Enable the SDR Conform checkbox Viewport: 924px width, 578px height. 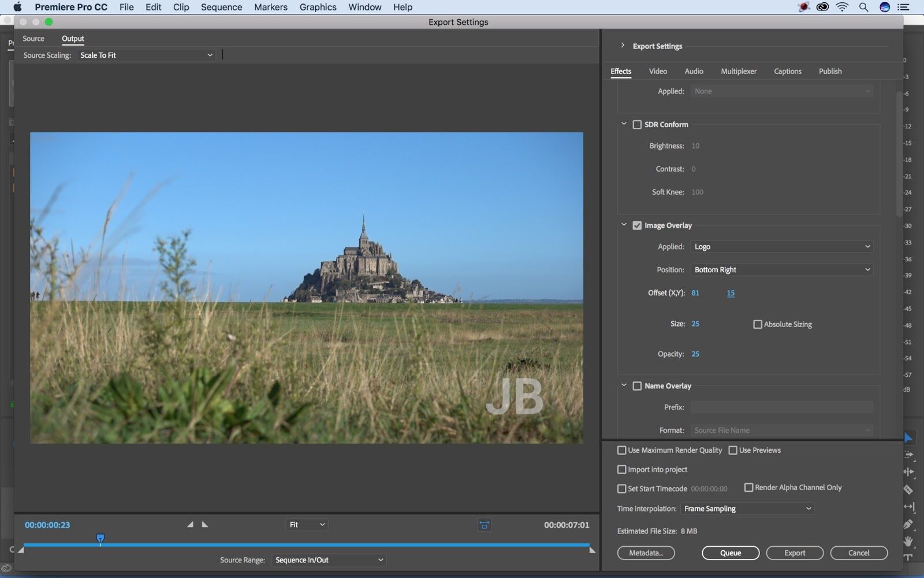(x=637, y=124)
